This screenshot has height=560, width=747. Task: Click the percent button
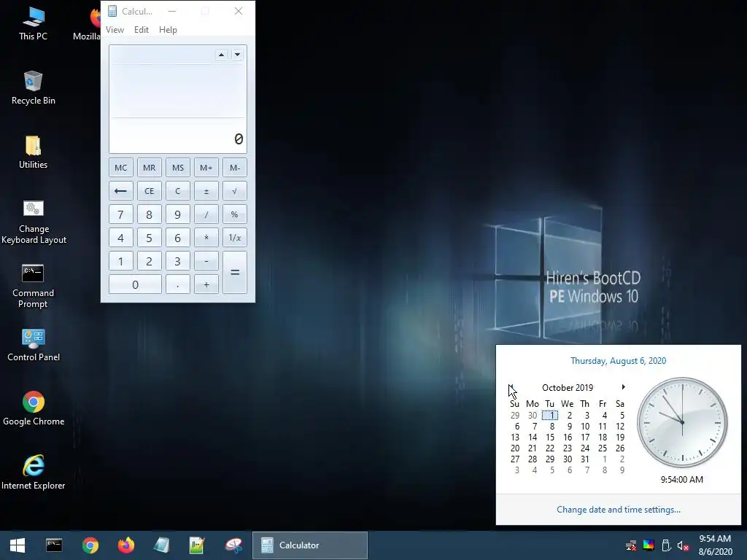234,214
